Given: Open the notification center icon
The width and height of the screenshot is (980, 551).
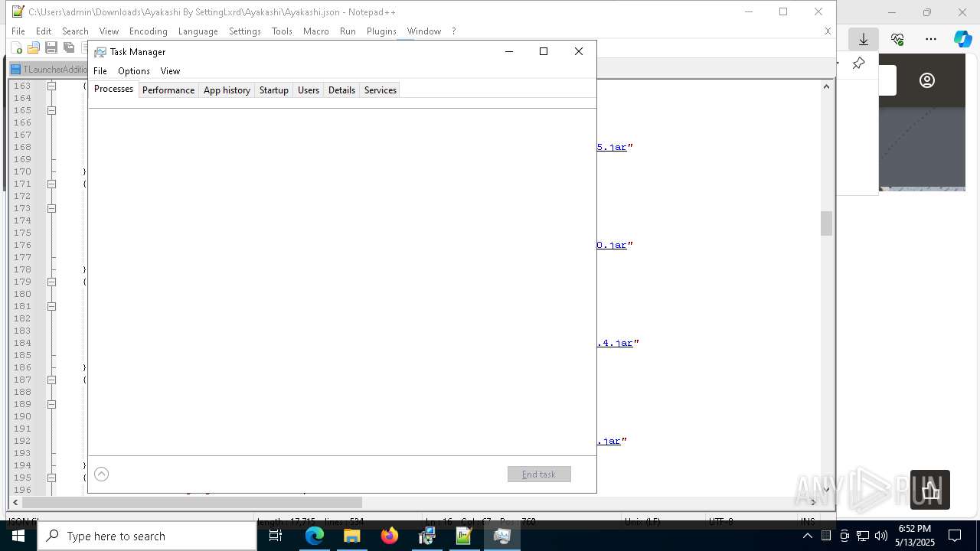Looking at the screenshot, I should [x=955, y=536].
